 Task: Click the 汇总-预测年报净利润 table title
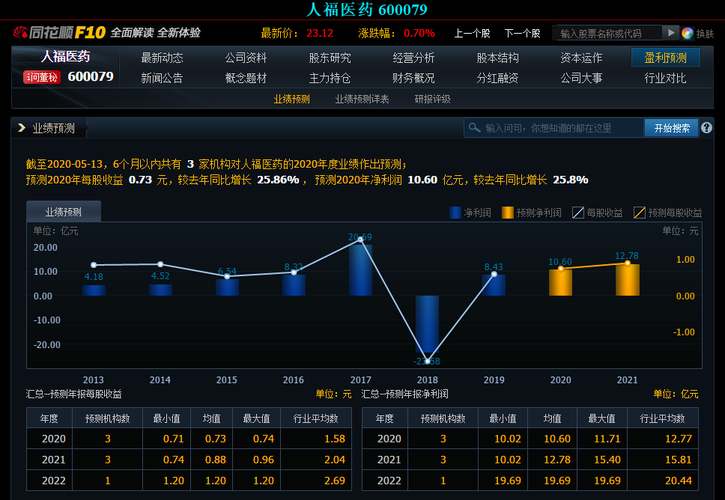[405, 394]
